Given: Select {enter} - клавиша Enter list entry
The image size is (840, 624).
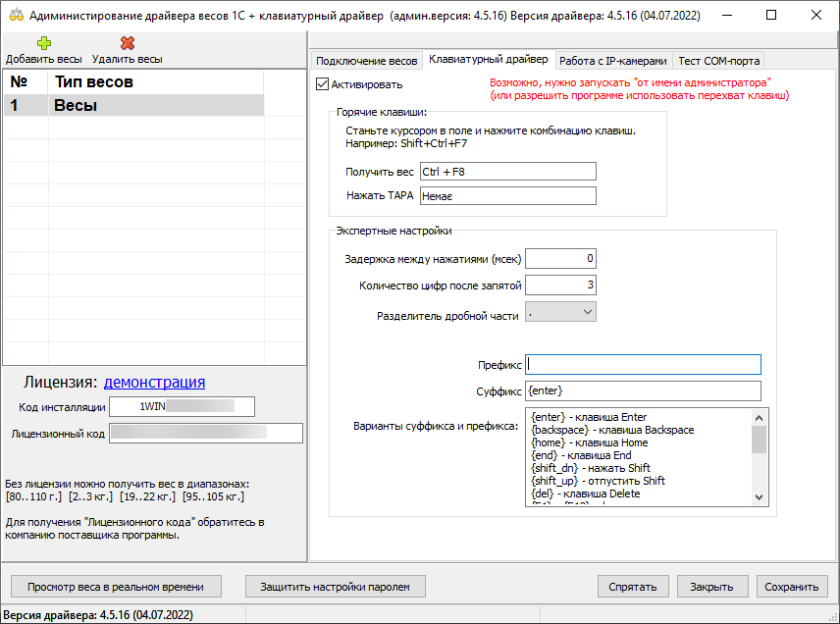Looking at the screenshot, I should click(x=589, y=417).
